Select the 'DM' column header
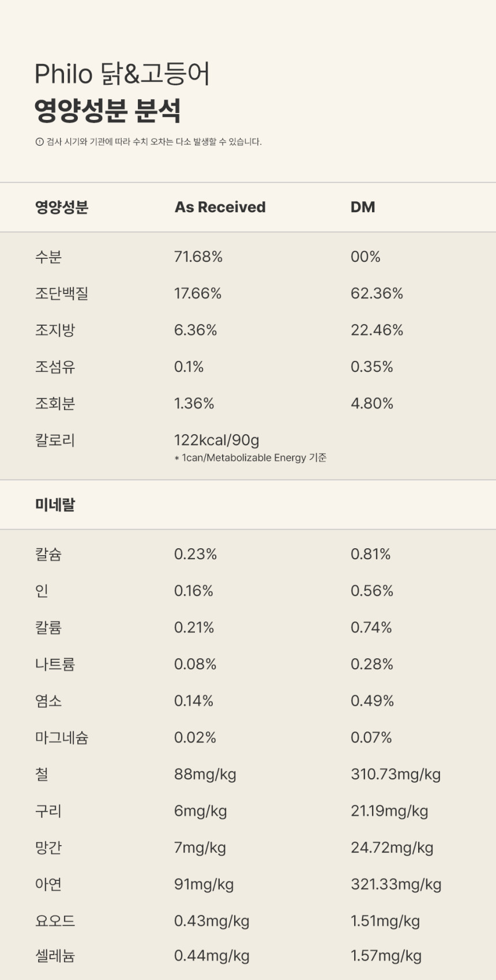 point(362,207)
